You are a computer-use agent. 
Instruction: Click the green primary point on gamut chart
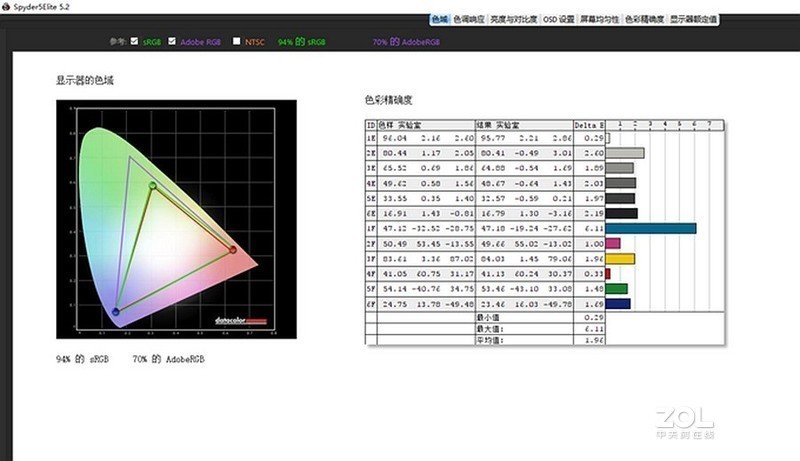(x=153, y=186)
